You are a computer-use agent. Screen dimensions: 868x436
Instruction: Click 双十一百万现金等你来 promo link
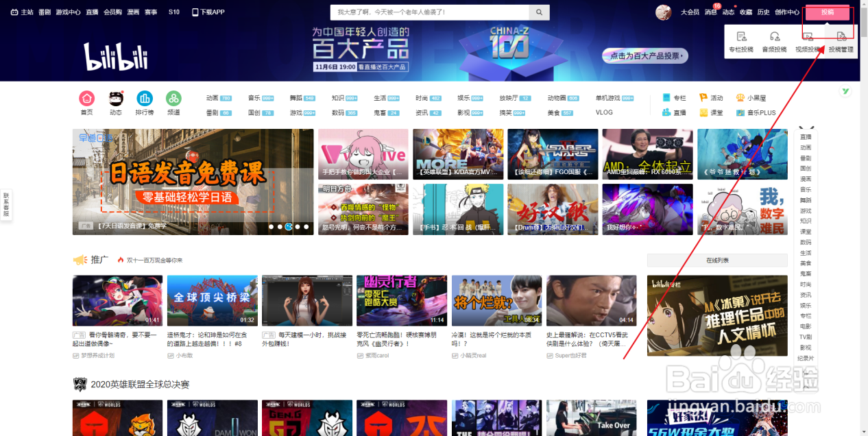154,261
